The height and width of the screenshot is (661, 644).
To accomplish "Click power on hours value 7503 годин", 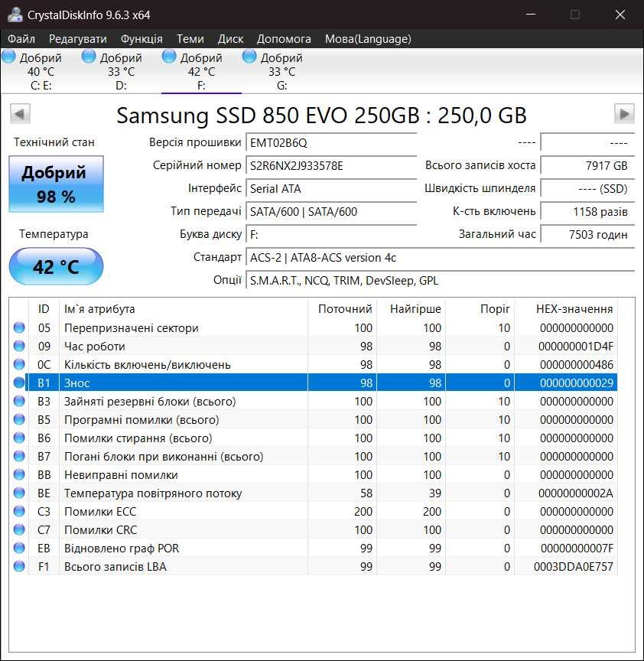I will point(587,234).
